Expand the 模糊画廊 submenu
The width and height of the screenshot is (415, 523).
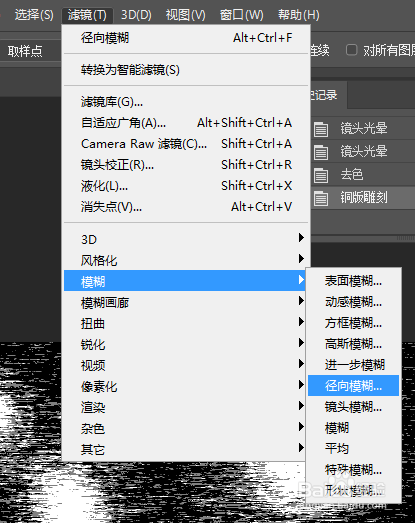tap(184, 302)
